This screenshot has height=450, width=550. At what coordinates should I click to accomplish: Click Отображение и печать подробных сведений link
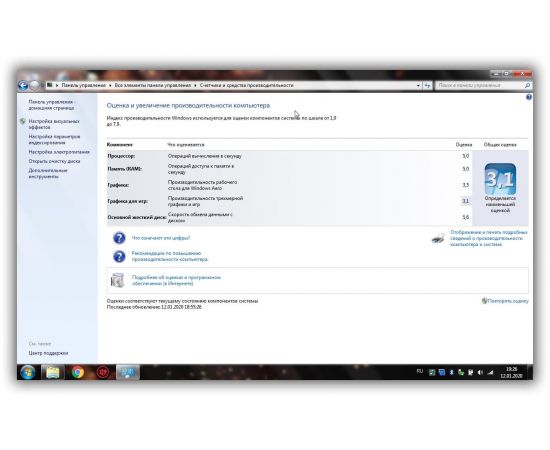coord(489,239)
